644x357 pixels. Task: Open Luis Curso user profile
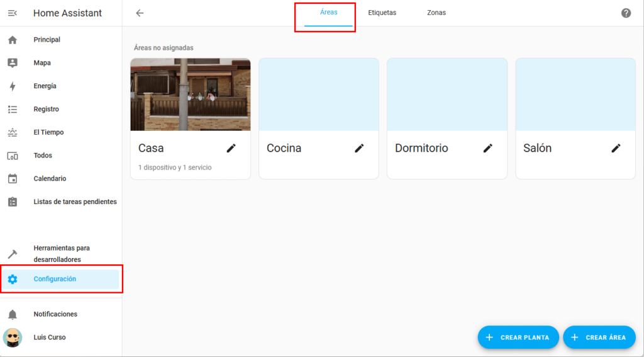click(49, 337)
